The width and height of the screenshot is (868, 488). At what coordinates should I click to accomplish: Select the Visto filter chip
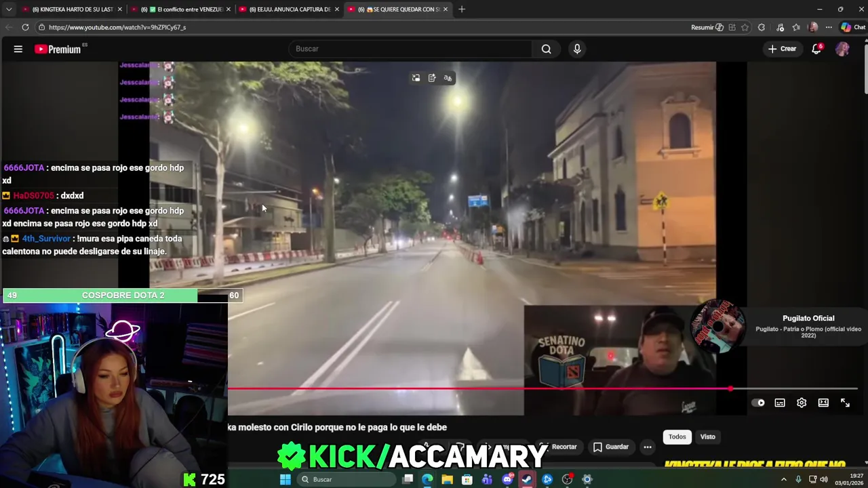click(708, 436)
